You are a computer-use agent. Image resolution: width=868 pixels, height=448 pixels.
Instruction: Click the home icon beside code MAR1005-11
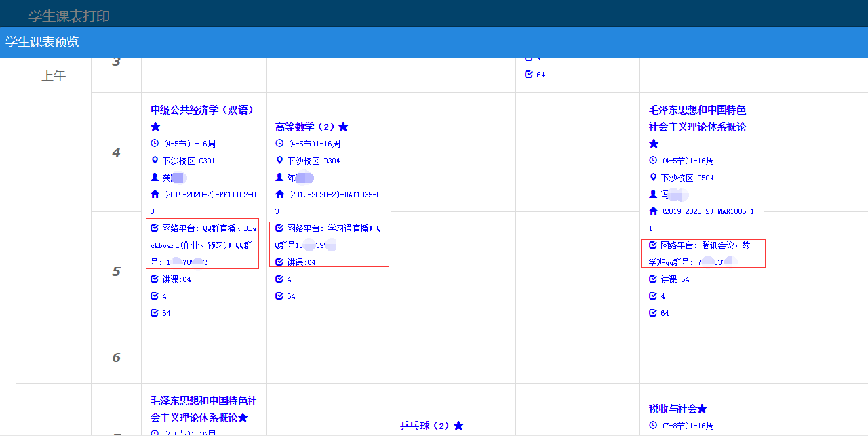click(x=653, y=211)
